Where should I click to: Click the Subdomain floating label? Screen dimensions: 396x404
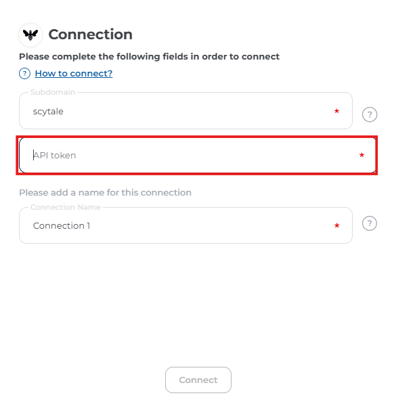(53, 92)
